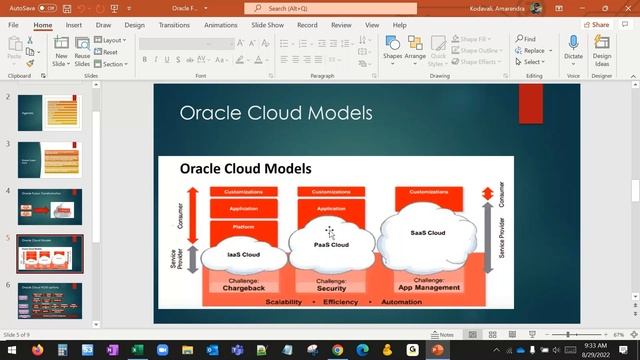Open Excel from taskbar

[x=138, y=350]
